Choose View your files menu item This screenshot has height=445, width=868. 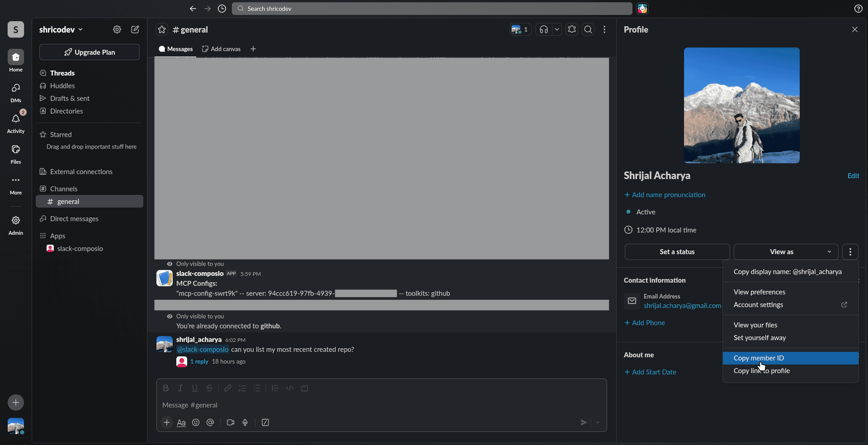790,325
